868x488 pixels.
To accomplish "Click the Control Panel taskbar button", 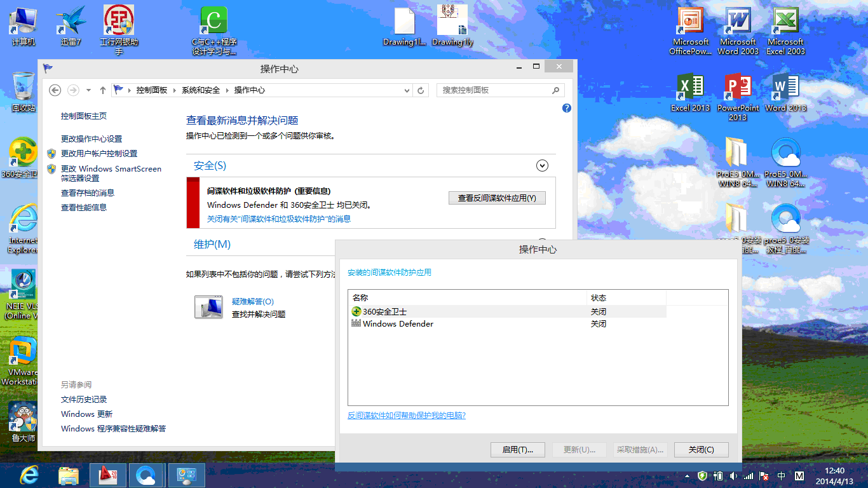I will pyautogui.click(x=187, y=475).
